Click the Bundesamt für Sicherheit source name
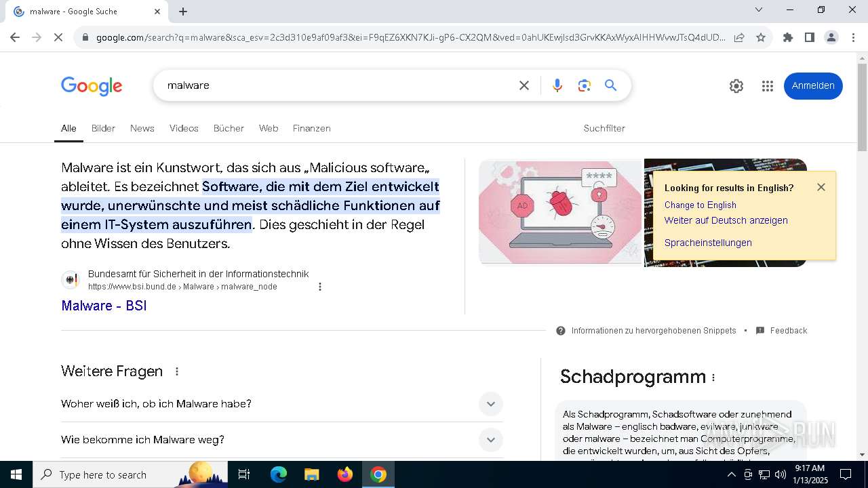This screenshot has height=488, width=868. [198, 274]
